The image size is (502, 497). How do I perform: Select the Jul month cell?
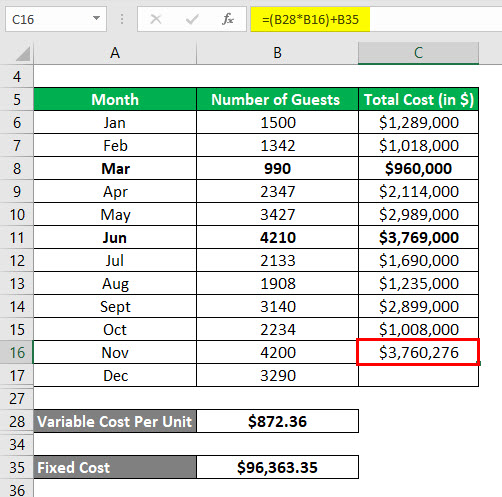(115, 260)
